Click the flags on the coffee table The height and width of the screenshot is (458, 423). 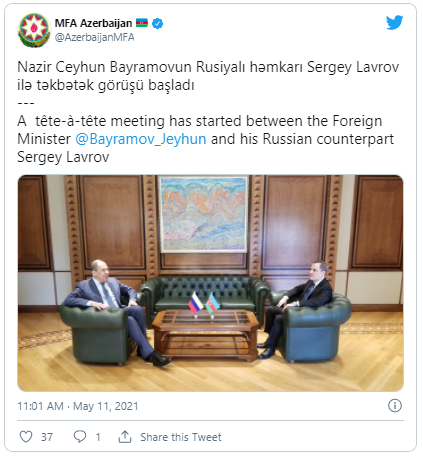(204, 304)
